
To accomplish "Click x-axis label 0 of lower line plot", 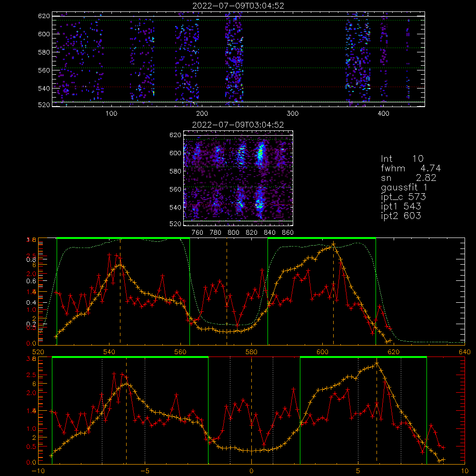I will tap(252, 471).
